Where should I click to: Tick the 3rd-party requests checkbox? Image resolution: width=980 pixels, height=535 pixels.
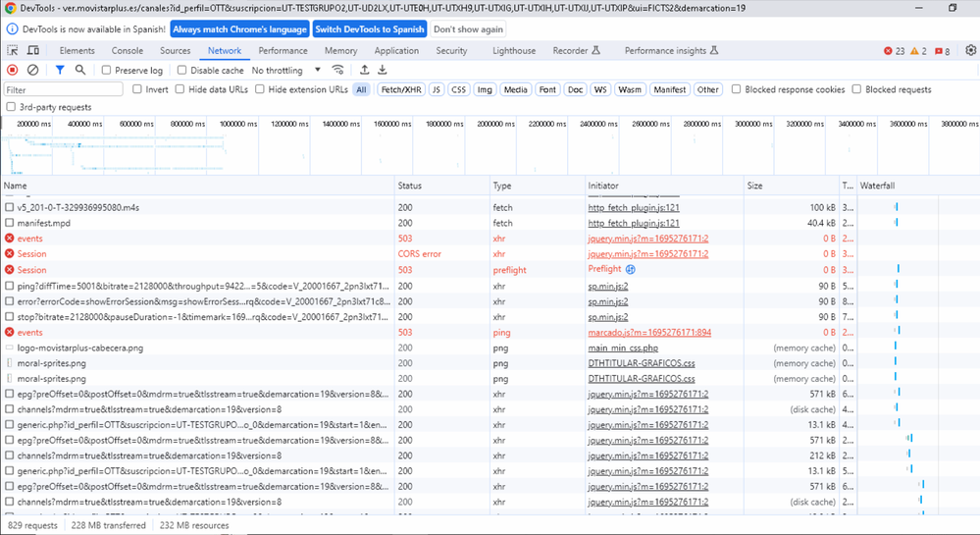(11, 107)
